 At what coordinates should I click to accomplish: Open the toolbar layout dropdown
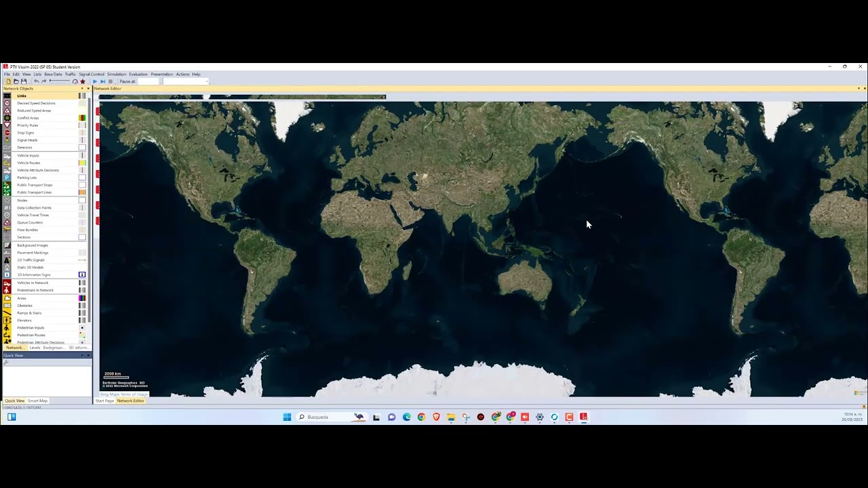[207, 81]
